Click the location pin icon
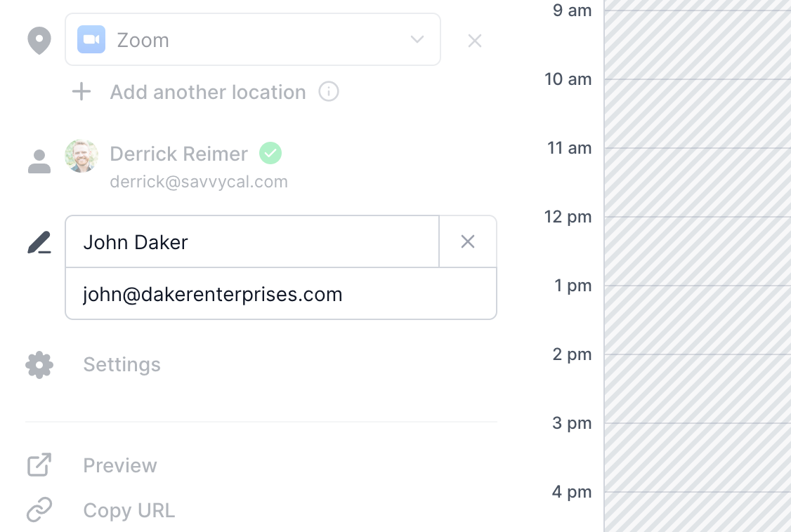The image size is (791, 532). (x=39, y=40)
